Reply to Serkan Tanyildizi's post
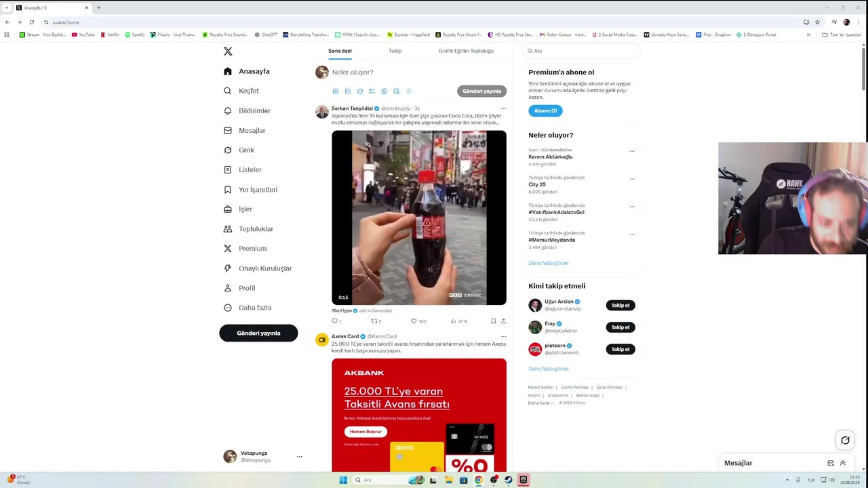Viewport: 868px width, 488px height. (336, 321)
